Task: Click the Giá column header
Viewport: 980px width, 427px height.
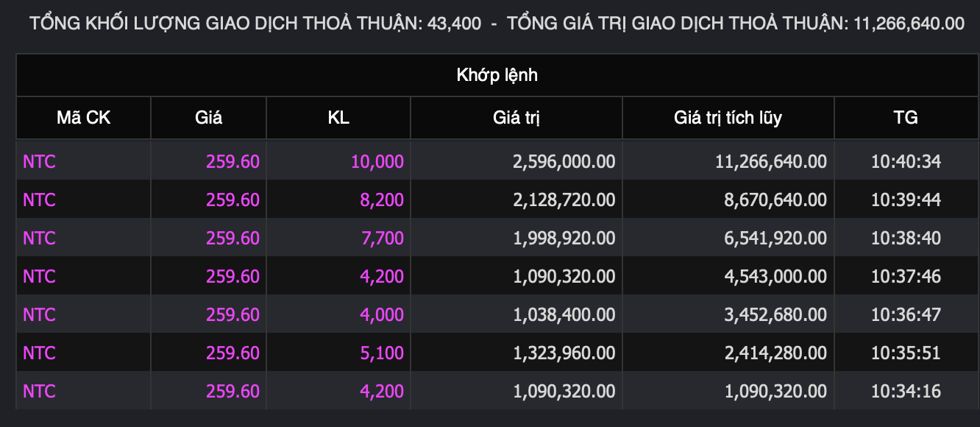Action: 209,118
